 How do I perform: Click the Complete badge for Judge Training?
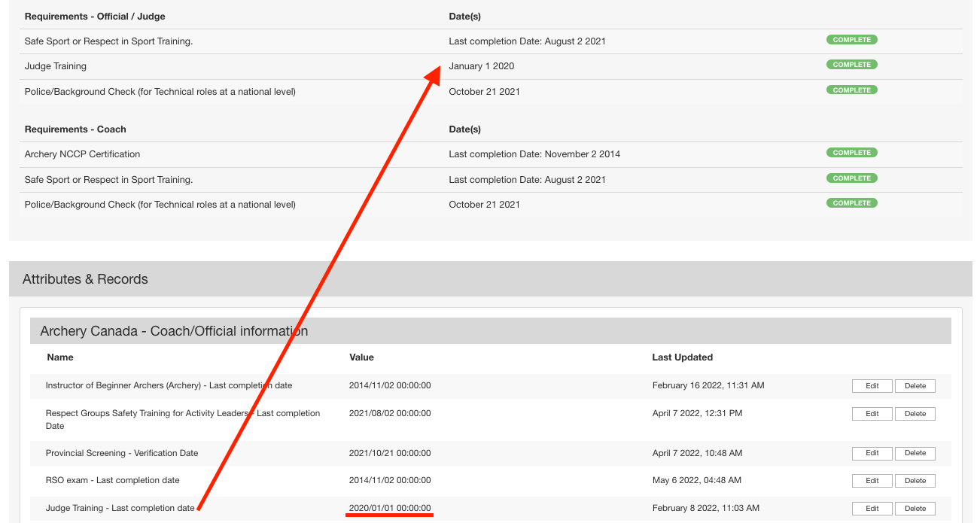pyautogui.click(x=851, y=65)
